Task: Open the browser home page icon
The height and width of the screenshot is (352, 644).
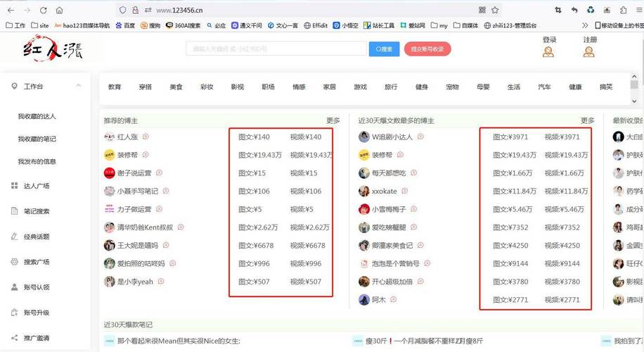Action: tap(59, 10)
